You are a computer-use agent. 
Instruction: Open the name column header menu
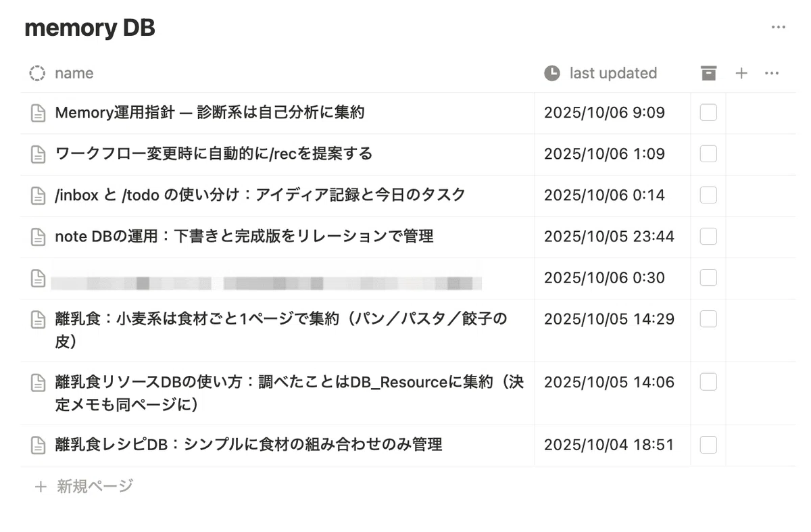pos(74,73)
